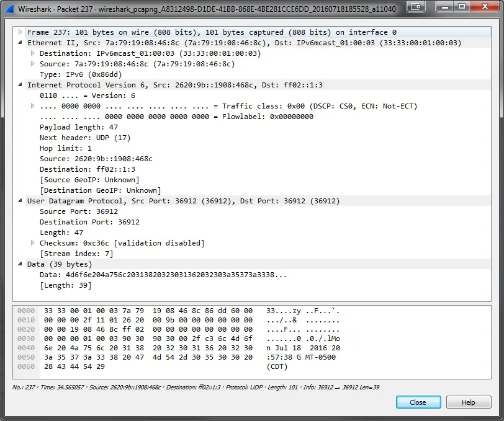Minimize the Packet 237 window

coord(445,6)
